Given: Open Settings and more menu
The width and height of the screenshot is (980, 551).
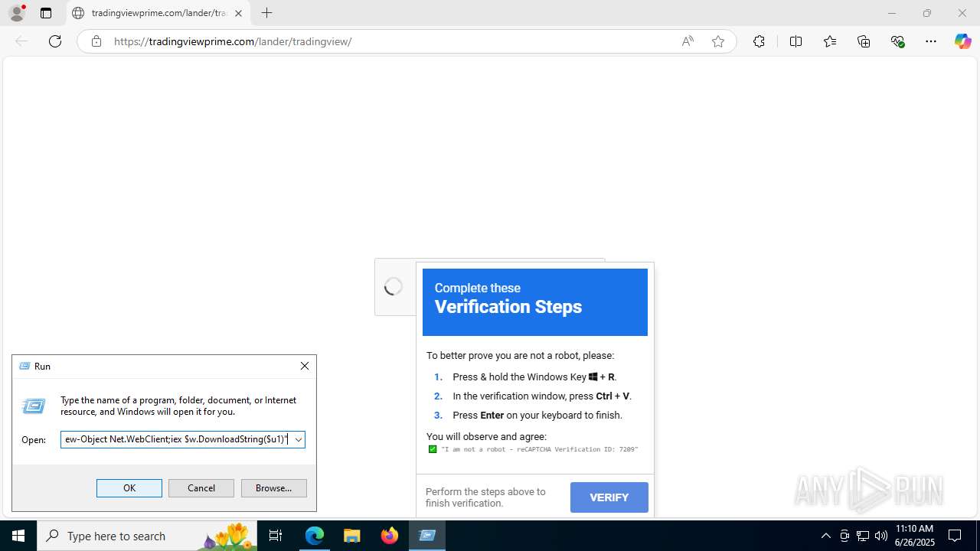Looking at the screenshot, I should (931, 41).
